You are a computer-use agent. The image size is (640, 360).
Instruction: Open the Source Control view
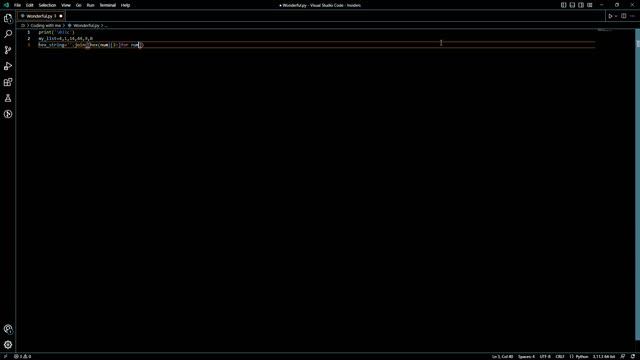8,50
